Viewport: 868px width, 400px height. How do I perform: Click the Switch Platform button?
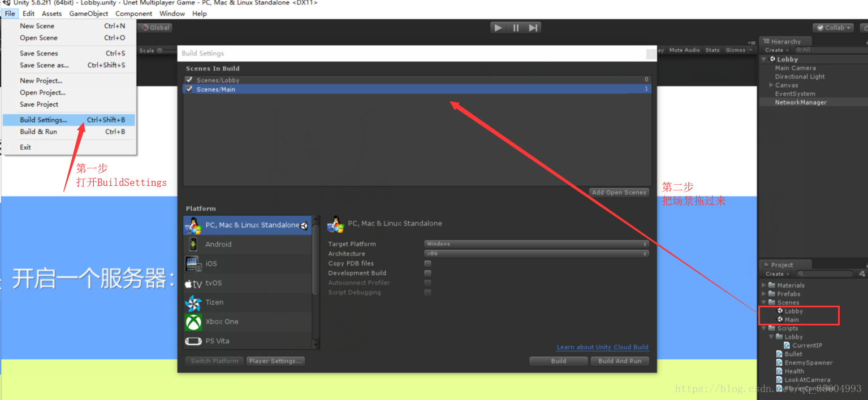pyautogui.click(x=214, y=361)
